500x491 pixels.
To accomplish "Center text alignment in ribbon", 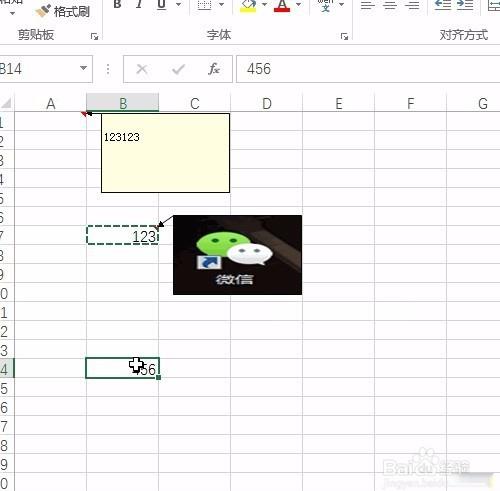I will pyautogui.click(x=390, y=5).
